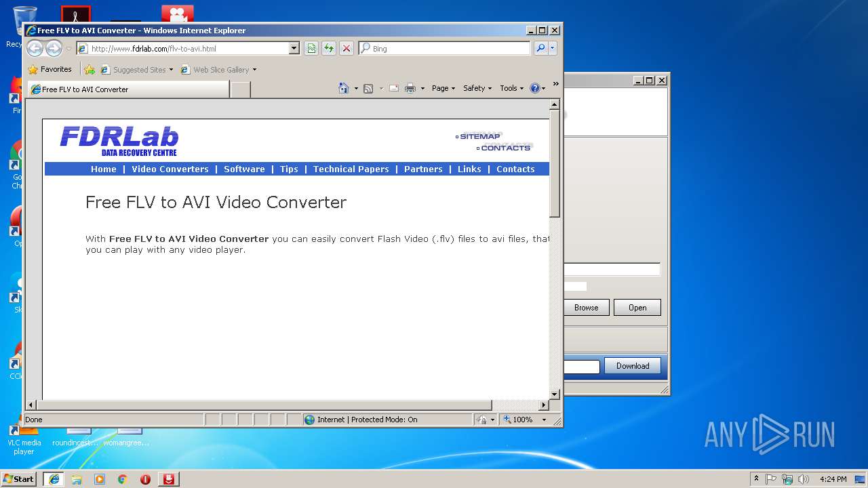The height and width of the screenshot is (488, 868).
Task: Open Links nav link
Action: [x=469, y=169]
